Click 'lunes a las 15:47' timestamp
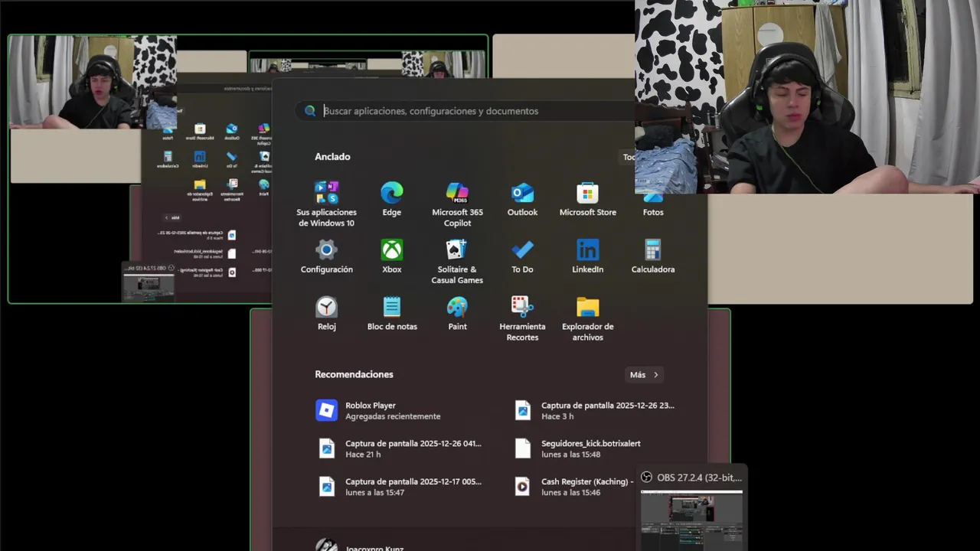 pos(374,493)
